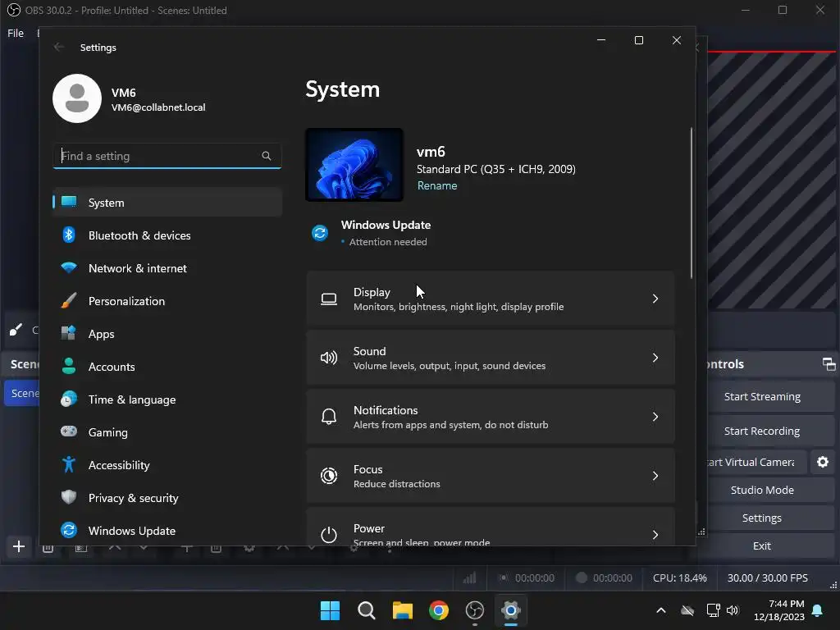
Task: Click the OBS CPU usage status
Action: click(x=679, y=578)
